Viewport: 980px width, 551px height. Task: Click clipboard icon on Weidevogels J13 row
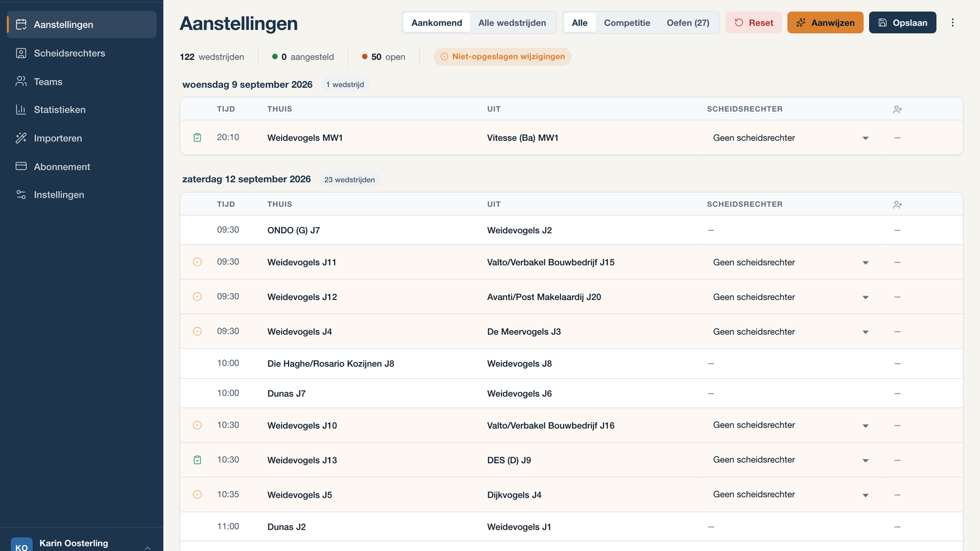[197, 460]
